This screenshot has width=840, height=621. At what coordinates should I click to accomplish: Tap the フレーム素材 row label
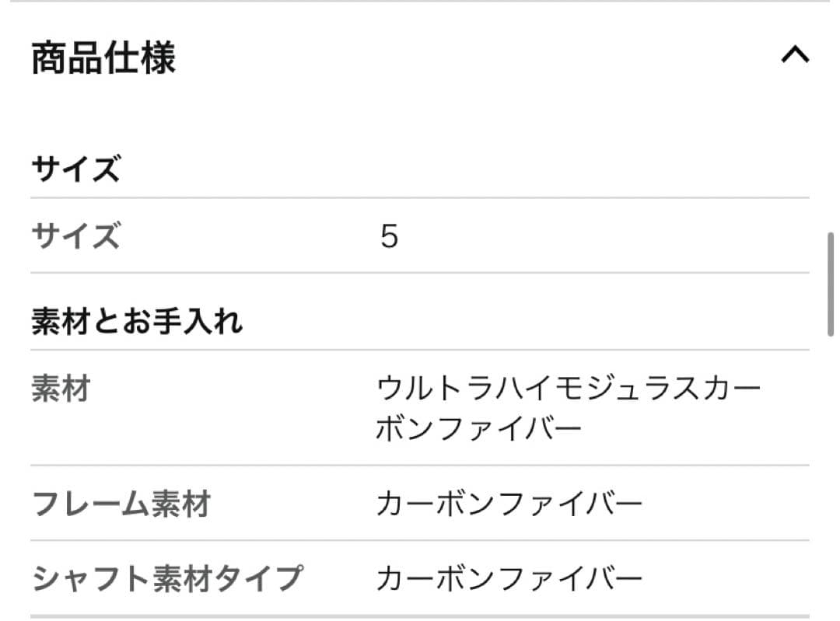121,505
